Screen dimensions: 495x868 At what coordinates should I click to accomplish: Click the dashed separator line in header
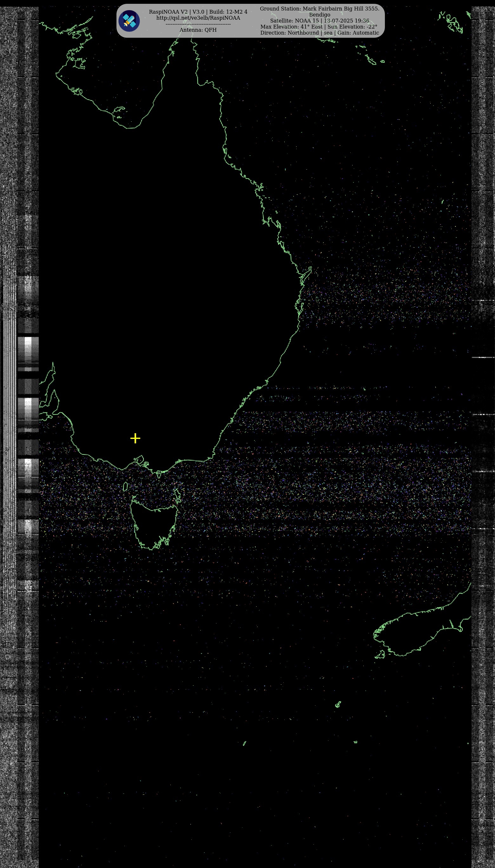tap(198, 24)
